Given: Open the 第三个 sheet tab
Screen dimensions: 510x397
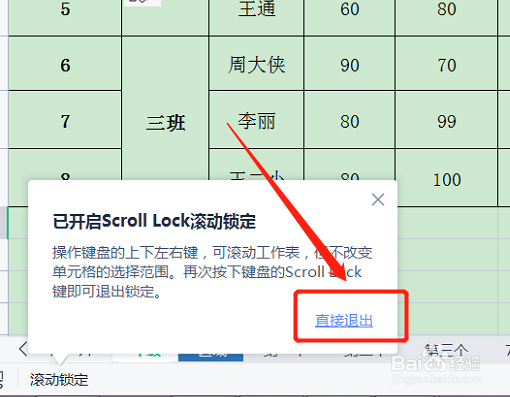Looking at the screenshot, I should 447,350.
